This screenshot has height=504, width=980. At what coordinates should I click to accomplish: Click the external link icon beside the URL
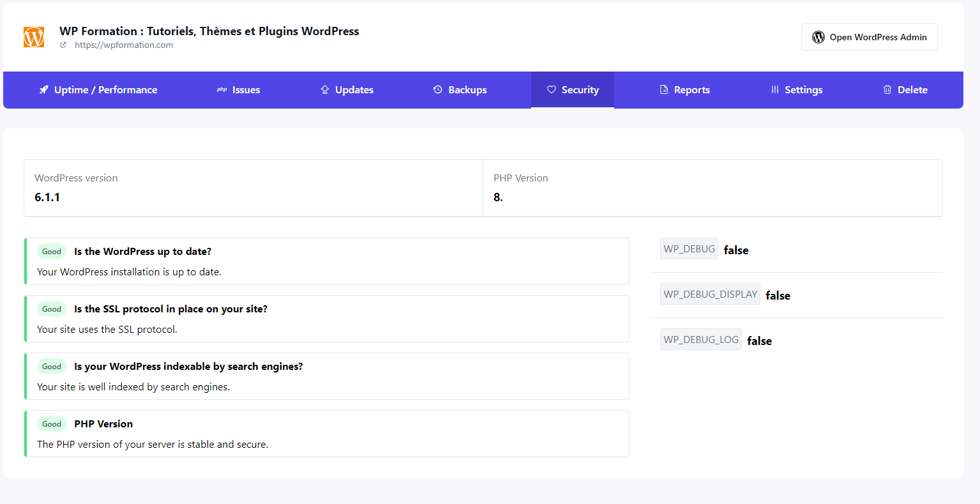tap(63, 45)
